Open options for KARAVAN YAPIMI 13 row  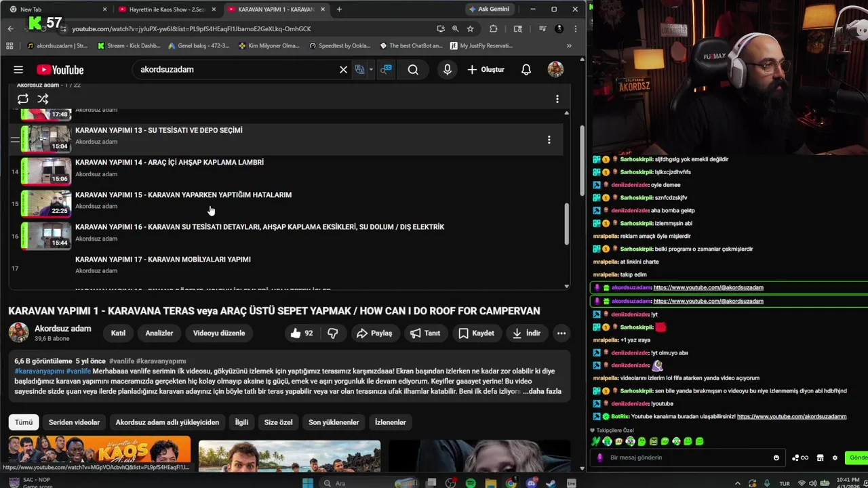click(x=549, y=140)
